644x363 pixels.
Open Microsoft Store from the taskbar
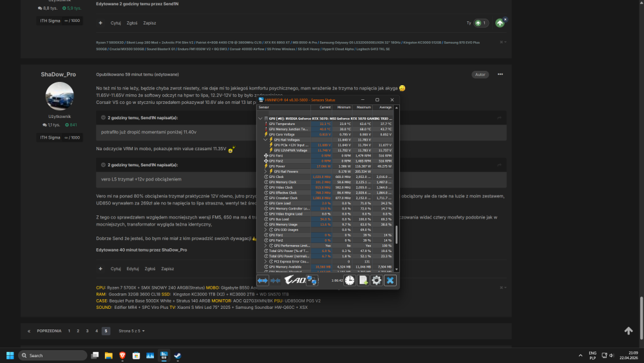137,356
